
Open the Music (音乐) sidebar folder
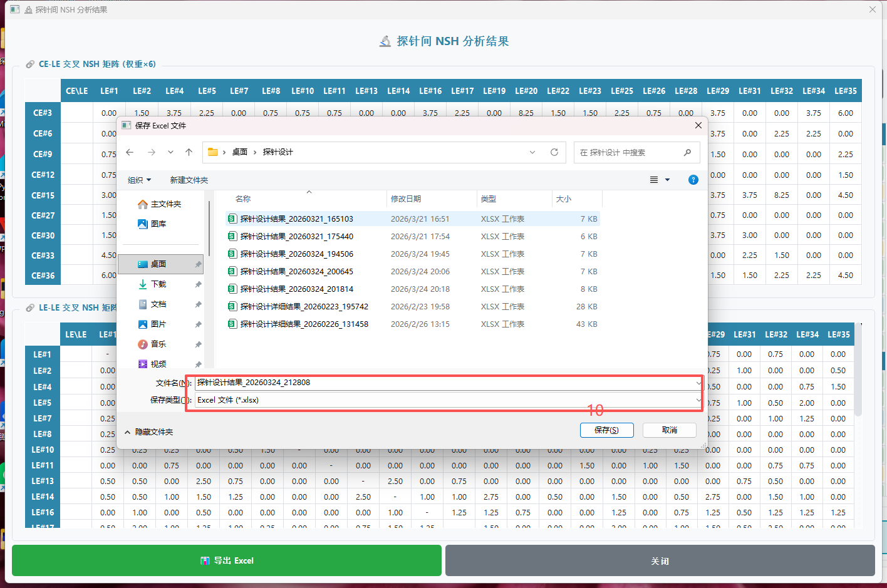pyautogui.click(x=158, y=344)
